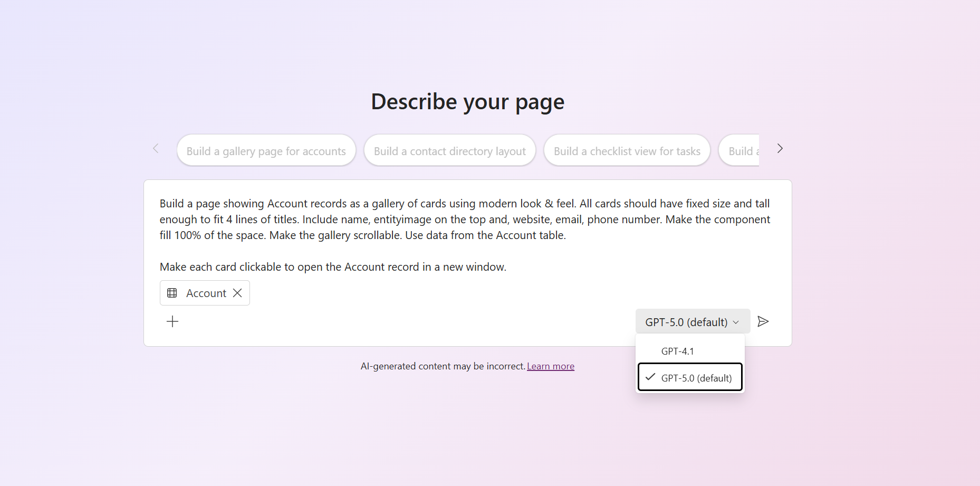Select GPT-4.1 from model list

coord(690,351)
